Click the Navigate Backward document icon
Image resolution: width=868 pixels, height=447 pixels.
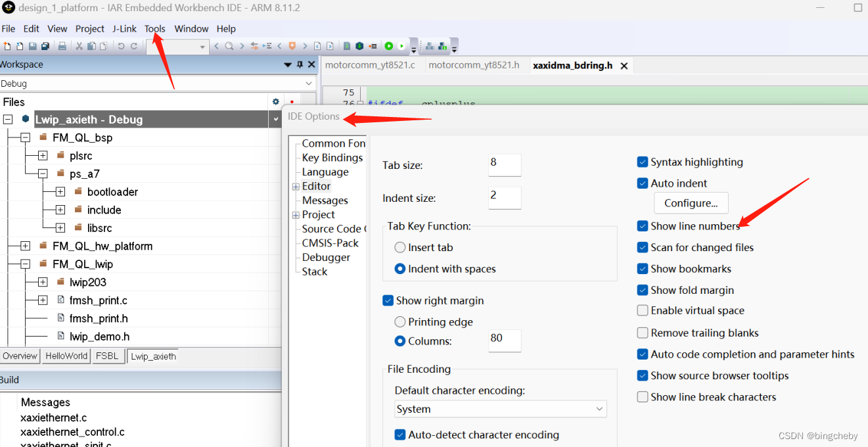[317, 46]
